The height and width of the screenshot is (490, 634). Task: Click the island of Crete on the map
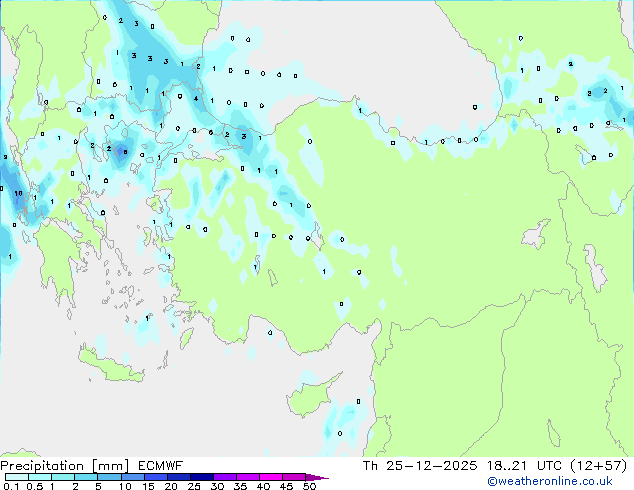click(111, 366)
